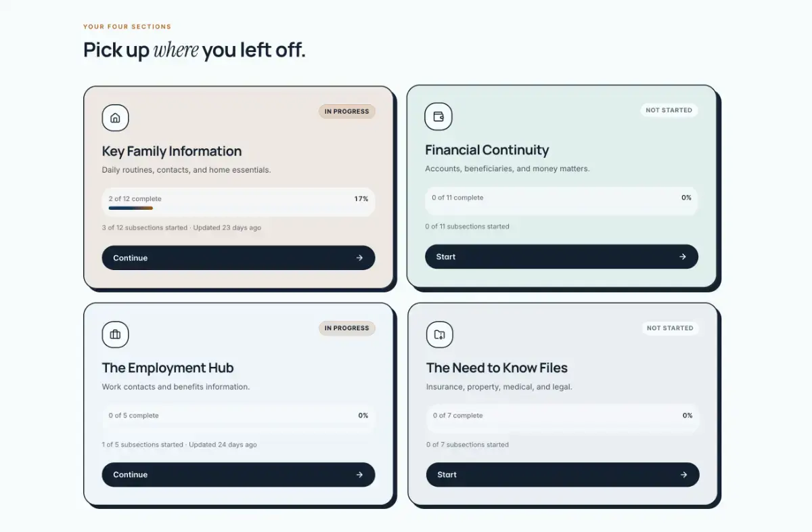Start the Financial Continuity section

coord(562,257)
